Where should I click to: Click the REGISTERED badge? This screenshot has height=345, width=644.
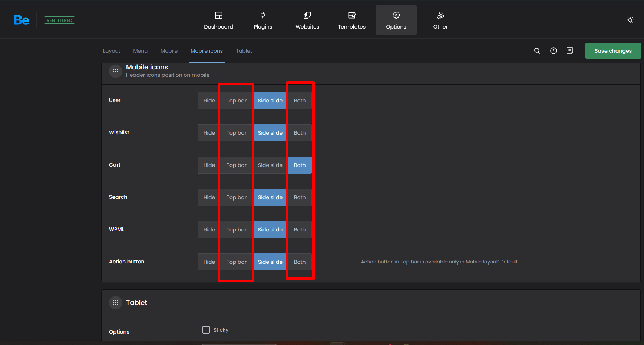tap(59, 20)
